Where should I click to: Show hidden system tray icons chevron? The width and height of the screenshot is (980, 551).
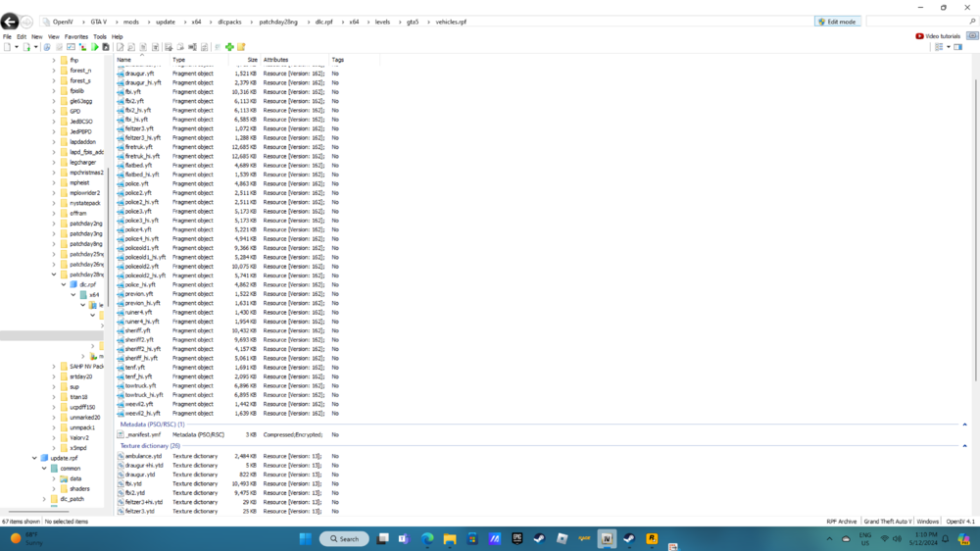[x=829, y=538]
